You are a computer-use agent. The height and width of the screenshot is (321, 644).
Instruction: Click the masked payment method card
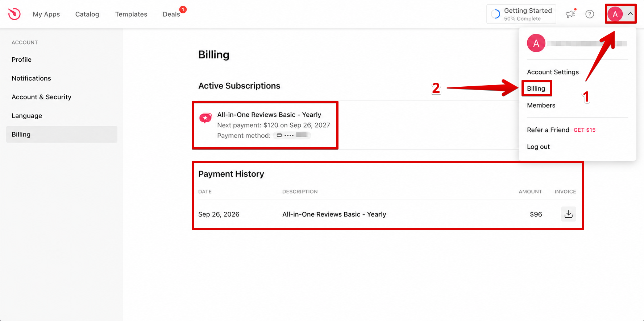292,135
